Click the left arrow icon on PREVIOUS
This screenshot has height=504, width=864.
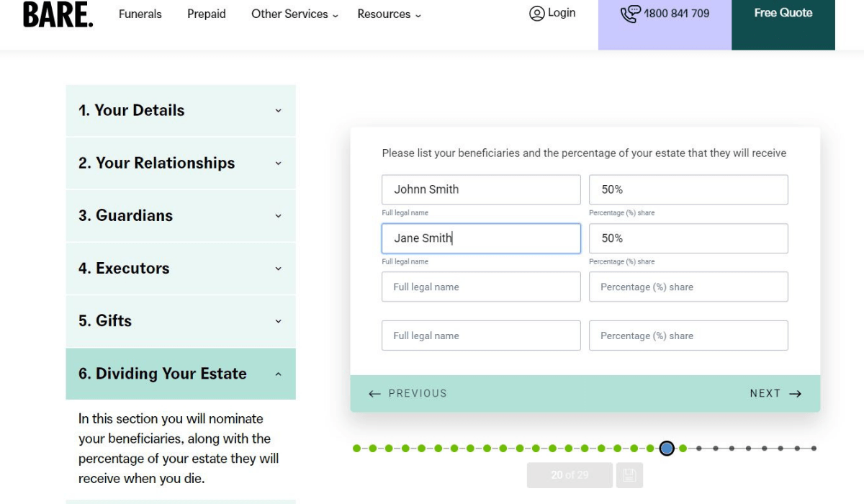[x=374, y=393]
